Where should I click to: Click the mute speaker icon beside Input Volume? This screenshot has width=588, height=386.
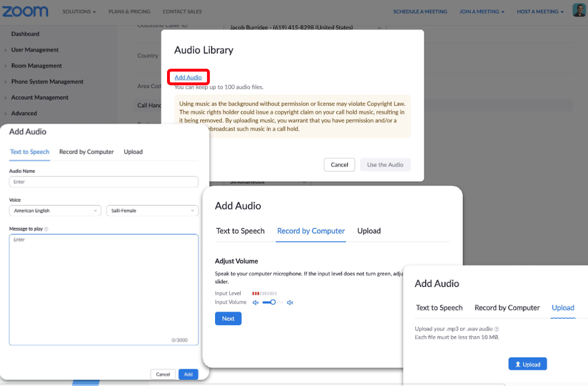256,302
